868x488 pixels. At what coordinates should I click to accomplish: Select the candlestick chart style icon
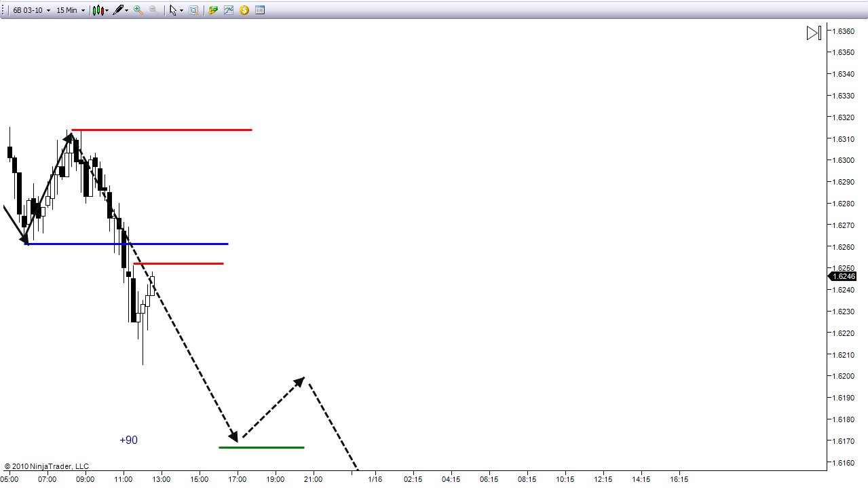[98, 10]
